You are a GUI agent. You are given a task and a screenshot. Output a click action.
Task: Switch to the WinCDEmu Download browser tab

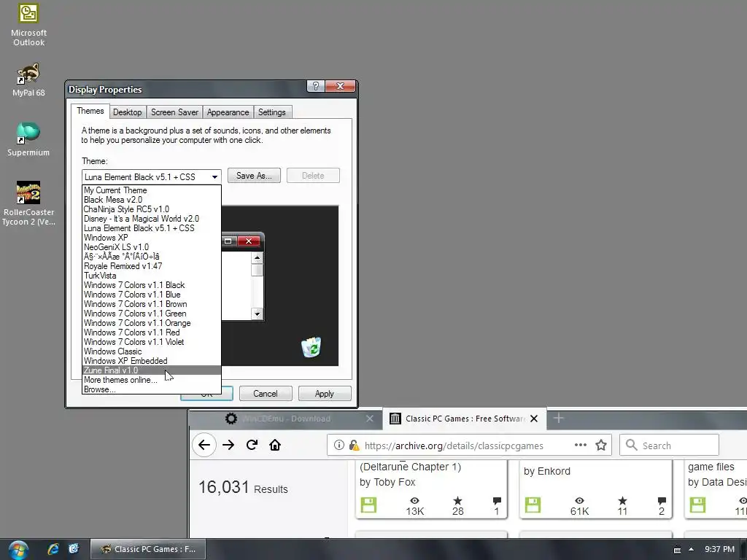[x=286, y=419]
